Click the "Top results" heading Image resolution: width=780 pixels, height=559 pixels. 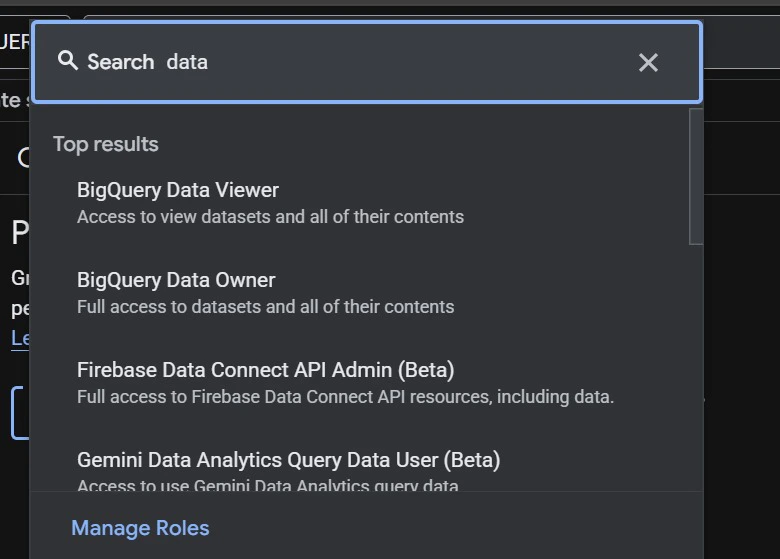point(105,144)
